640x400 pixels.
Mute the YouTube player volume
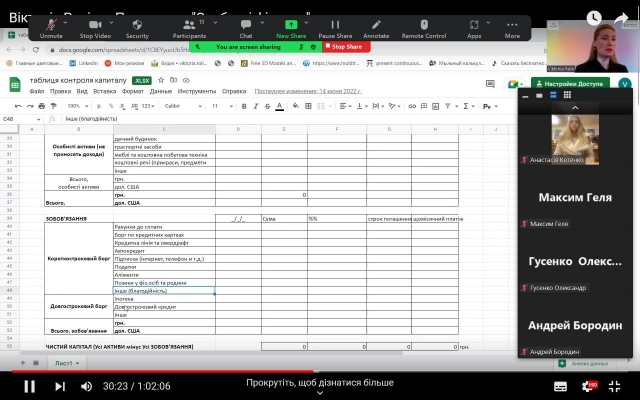coord(86,386)
